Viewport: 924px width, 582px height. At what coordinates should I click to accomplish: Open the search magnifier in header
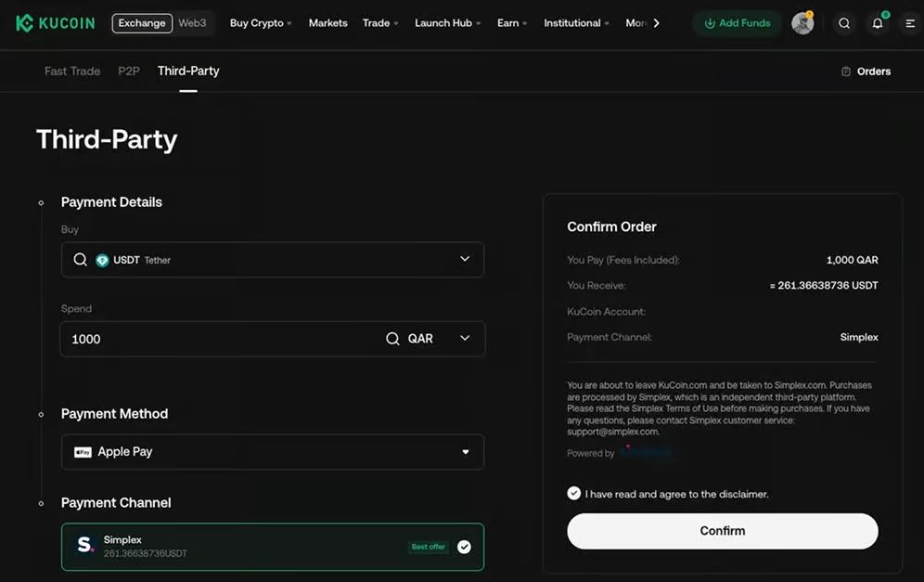click(844, 23)
